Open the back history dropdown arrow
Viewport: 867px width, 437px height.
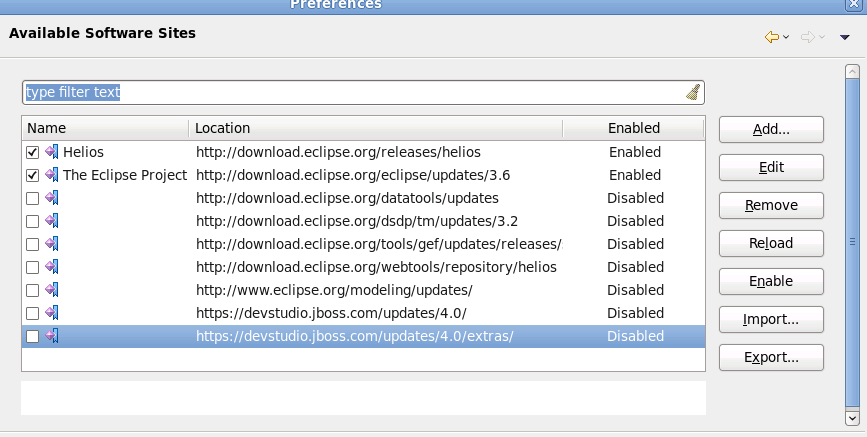tap(786, 38)
